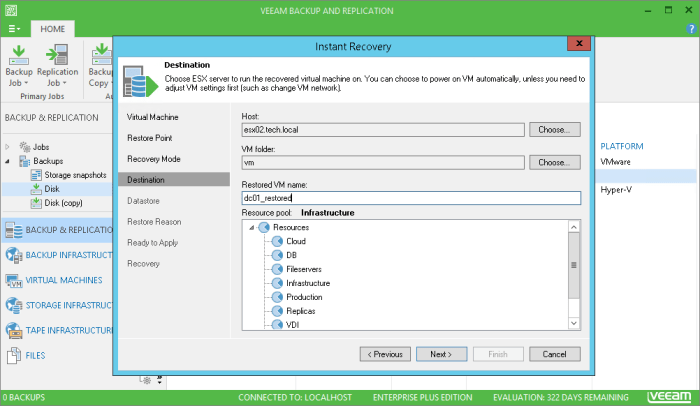700x406 pixels.
Task: Switch to the HOME ribbon tab
Action: (x=53, y=29)
